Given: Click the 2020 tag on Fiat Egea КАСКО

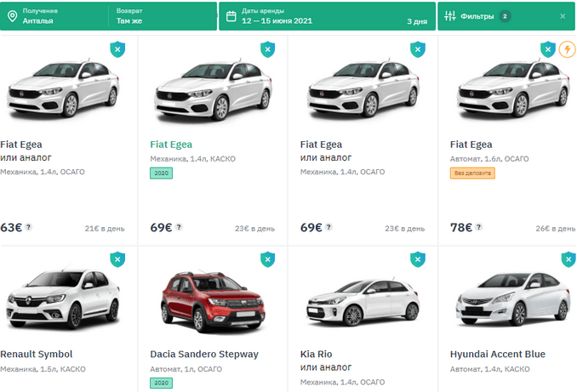Looking at the screenshot, I should tap(161, 173).
